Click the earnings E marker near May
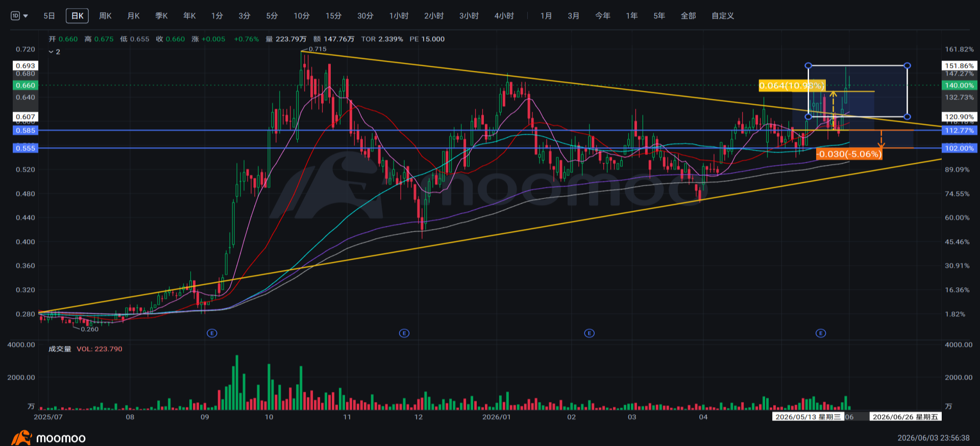980x446 pixels. pos(821,333)
